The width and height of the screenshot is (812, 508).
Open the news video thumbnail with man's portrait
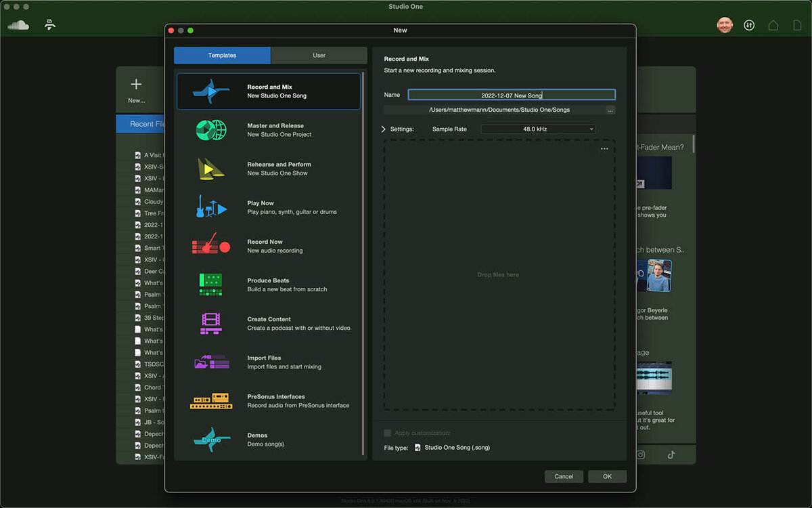pyautogui.click(x=654, y=276)
